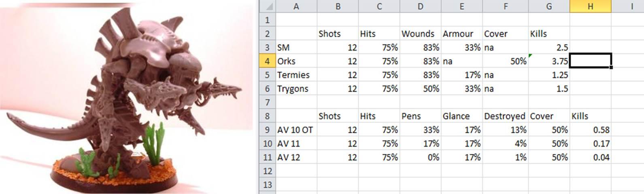Select column A header

(x=296, y=6)
